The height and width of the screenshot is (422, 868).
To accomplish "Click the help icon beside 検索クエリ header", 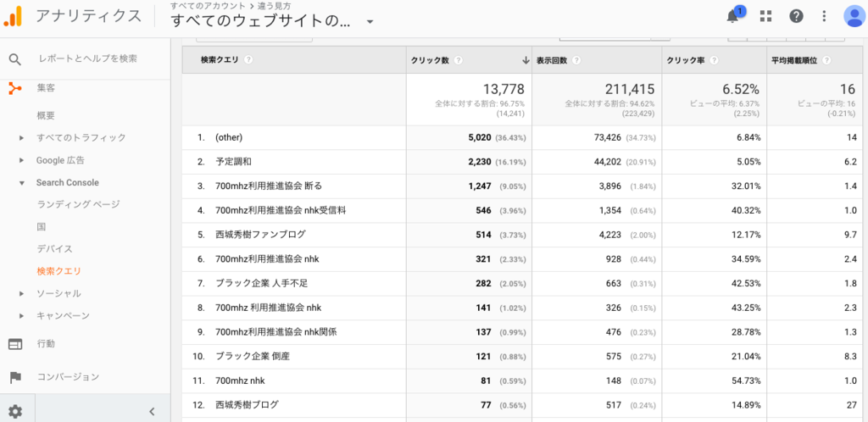I will [248, 60].
